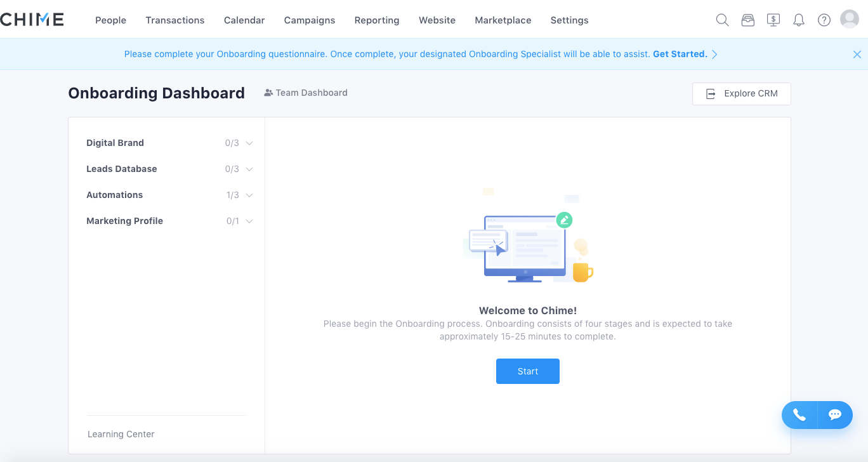Image resolution: width=868 pixels, height=462 pixels.
Task: Open the Campaigns menu
Action: pyautogui.click(x=310, y=20)
